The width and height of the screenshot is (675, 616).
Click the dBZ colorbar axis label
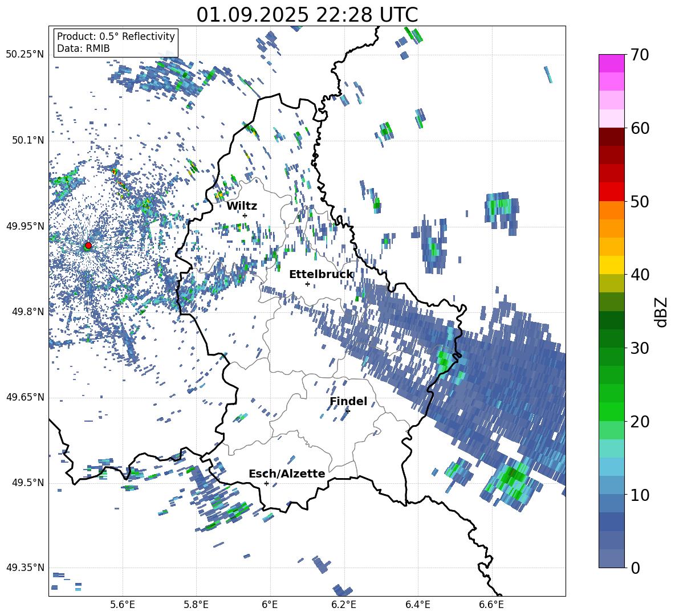click(x=661, y=312)
